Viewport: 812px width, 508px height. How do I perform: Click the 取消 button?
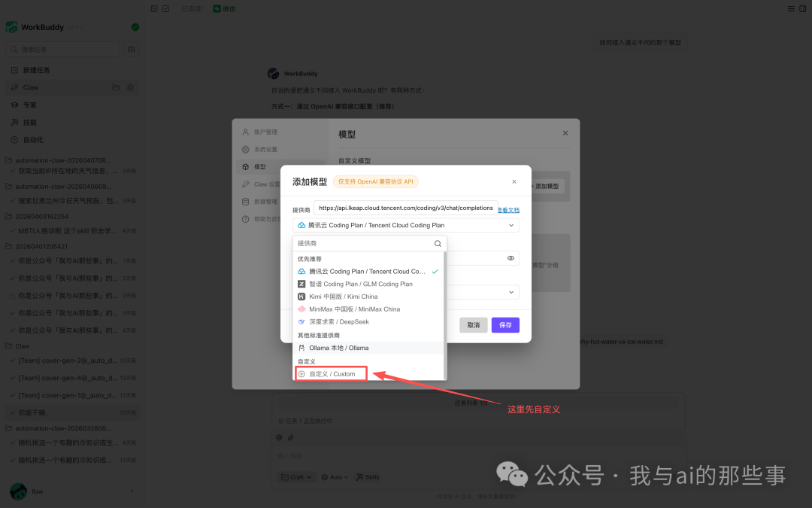click(474, 325)
